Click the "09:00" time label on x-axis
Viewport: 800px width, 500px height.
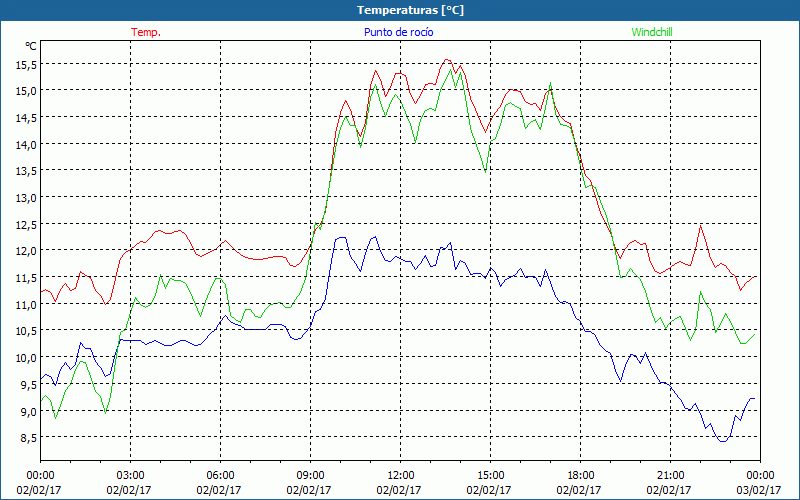tap(310, 475)
